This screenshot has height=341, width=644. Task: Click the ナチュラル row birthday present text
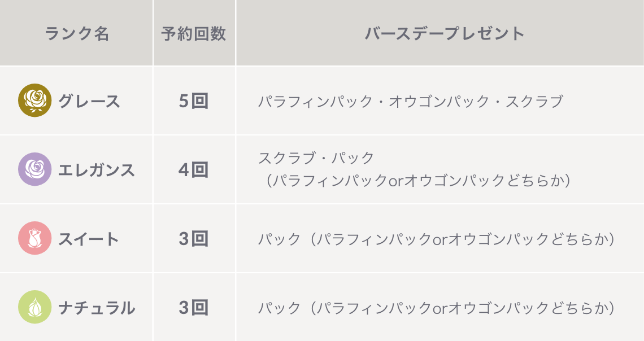point(437,308)
